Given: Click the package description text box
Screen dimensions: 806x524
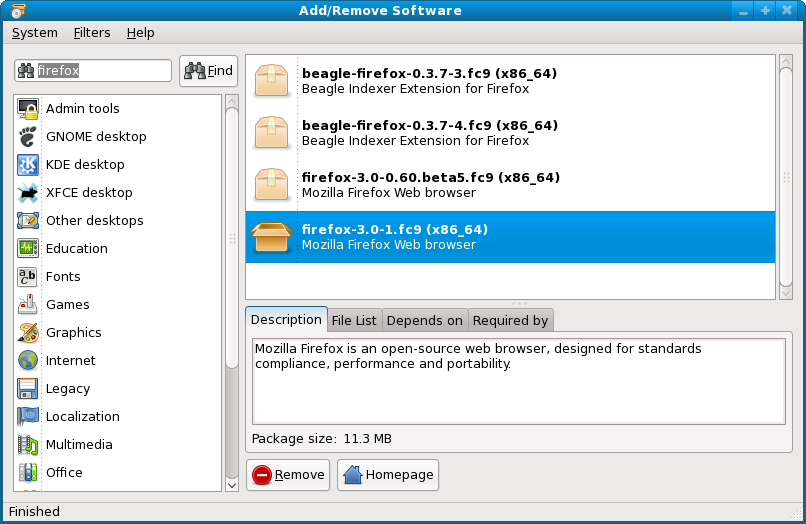Looking at the screenshot, I should 519,381.
